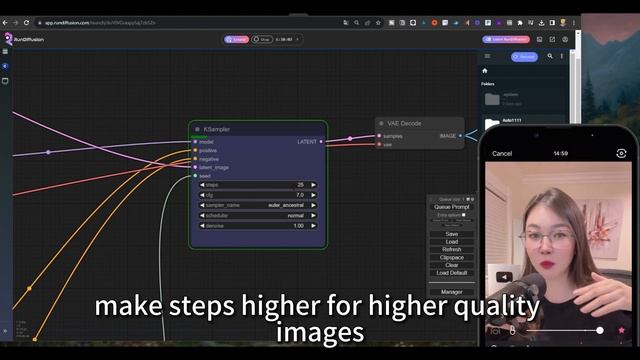Open the grayed-out folder in Folders
This screenshot has height=360, width=640.
click(x=492, y=99)
